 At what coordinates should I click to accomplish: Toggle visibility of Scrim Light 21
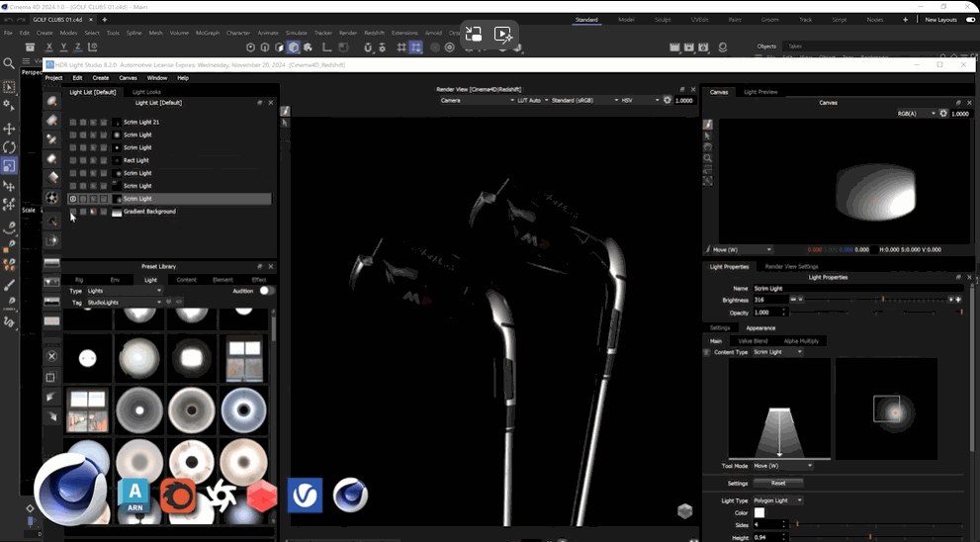pos(73,123)
